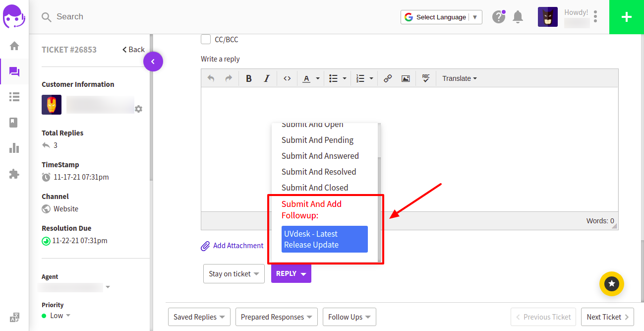Click the TimeStamp value 11-17-21 07:31pm
Screen dimensions: 644x331
pos(81,177)
